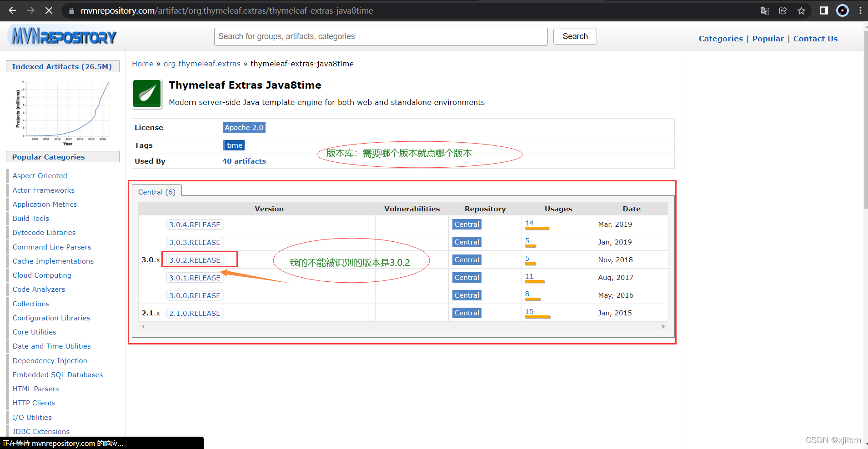
Task: Open the Categories top link
Action: click(x=721, y=39)
